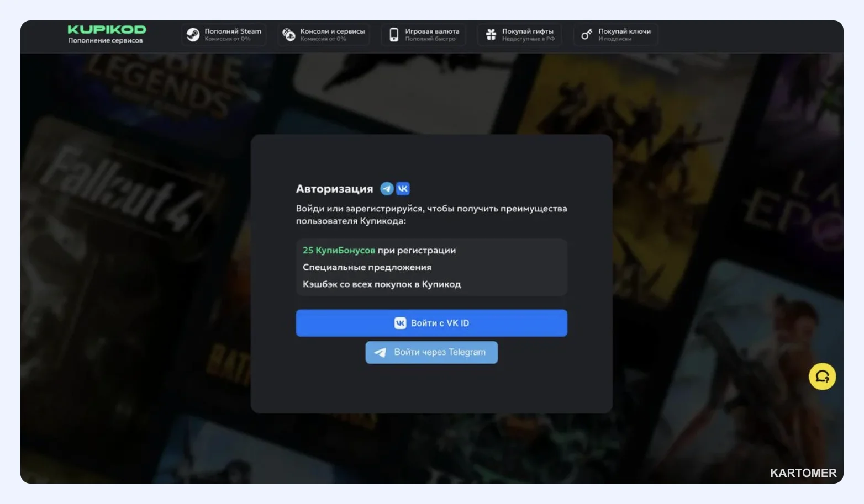This screenshot has width=864, height=504.
Task: Open the Игровая валюта menu item
Action: coord(424,35)
